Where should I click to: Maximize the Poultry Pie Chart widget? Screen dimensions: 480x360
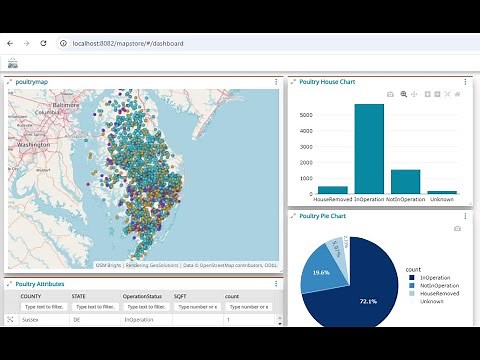(293, 216)
